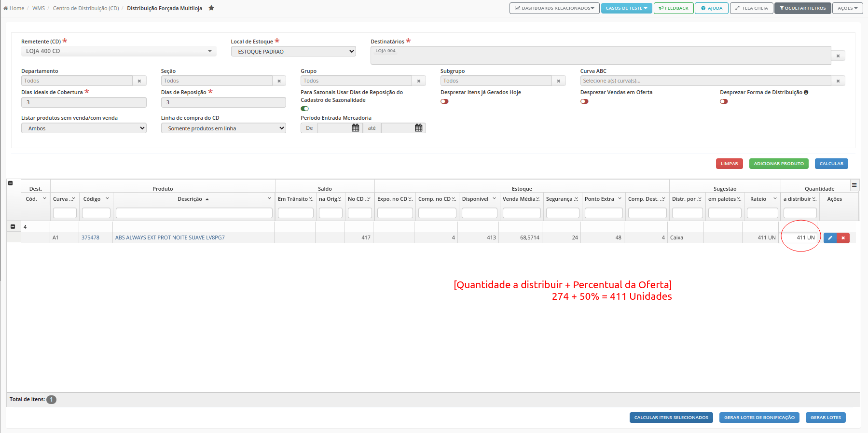The image size is (868, 433).
Task: Collapse the destination group 4 row
Action: 13,226
